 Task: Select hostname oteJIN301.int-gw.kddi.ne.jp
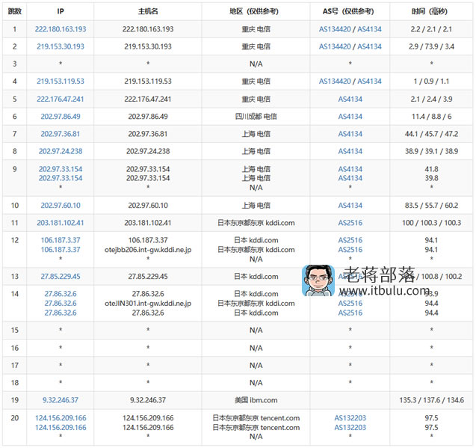pyautogui.click(x=148, y=304)
